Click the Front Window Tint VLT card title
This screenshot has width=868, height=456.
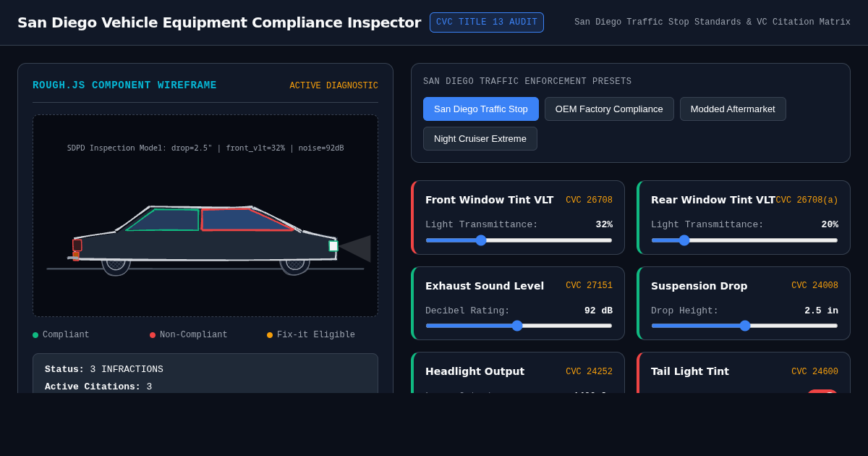coord(489,200)
